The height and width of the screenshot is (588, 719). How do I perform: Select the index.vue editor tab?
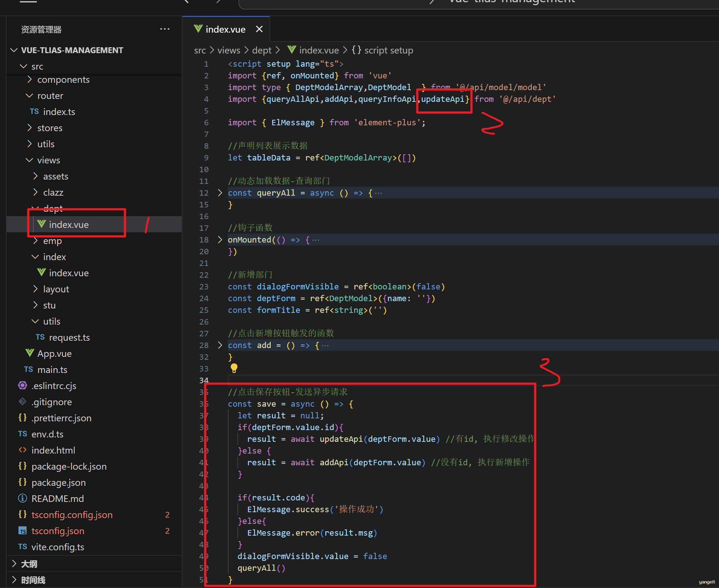coord(226,29)
